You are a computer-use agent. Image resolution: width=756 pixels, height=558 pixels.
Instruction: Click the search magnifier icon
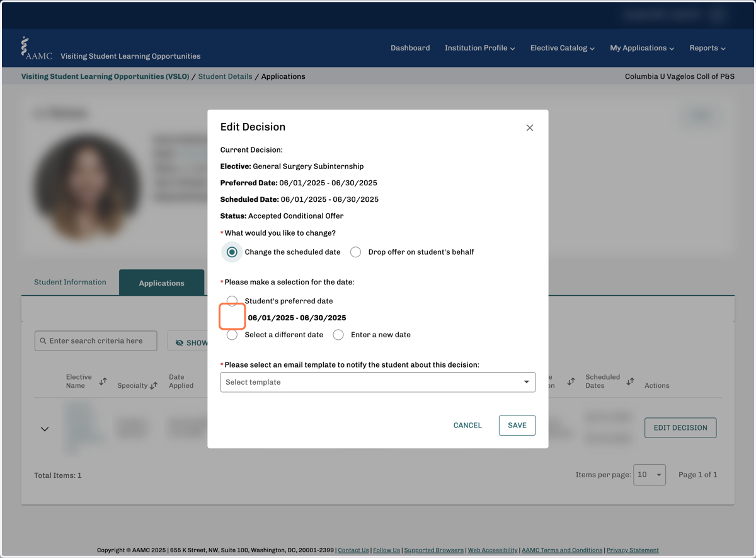coord(43,341)
